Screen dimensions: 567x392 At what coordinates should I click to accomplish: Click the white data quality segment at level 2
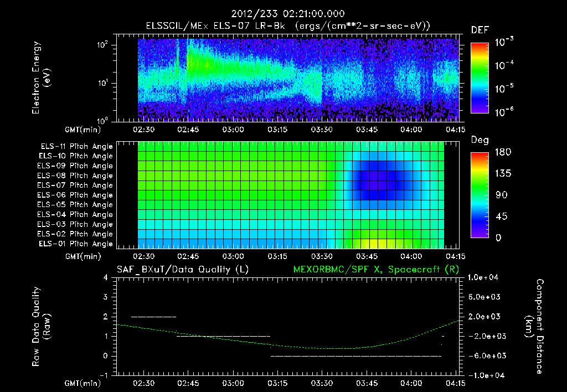pos(154,317)
